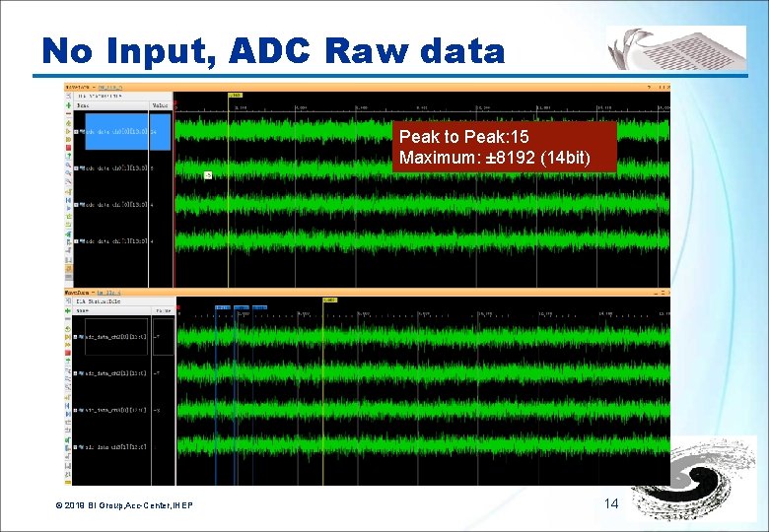Viewport: 769px width, 532px height.
Task: Click minus remove-probe icon in lower Waveform window
Action: click(x=68, y=318)
